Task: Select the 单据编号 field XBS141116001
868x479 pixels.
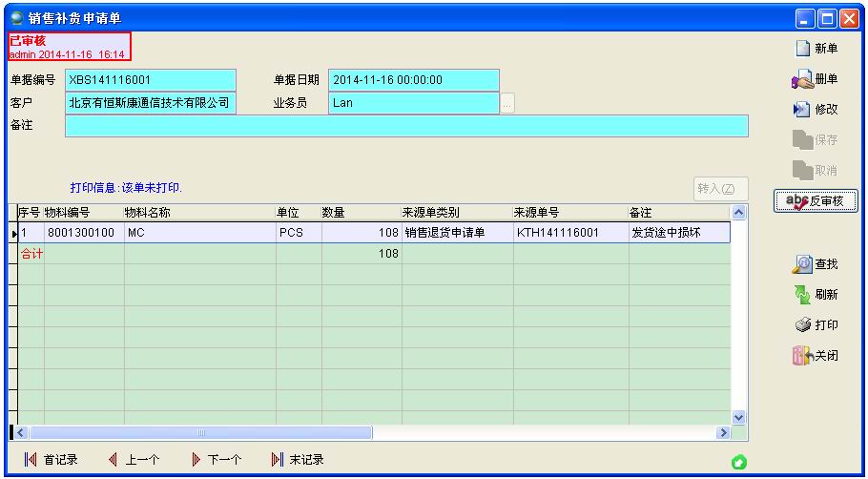Action: [150, 80]
